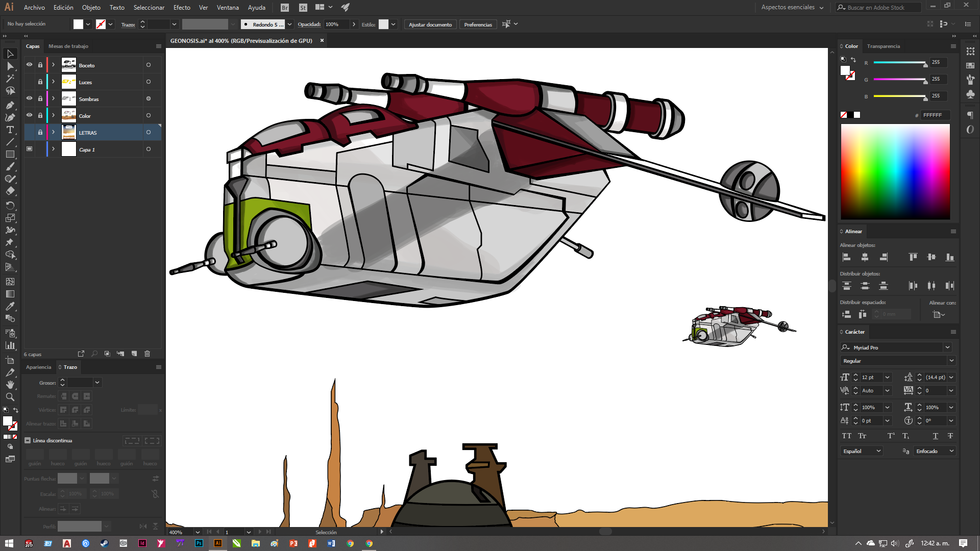Open the Español language dropdown

(x=862, y=451)
